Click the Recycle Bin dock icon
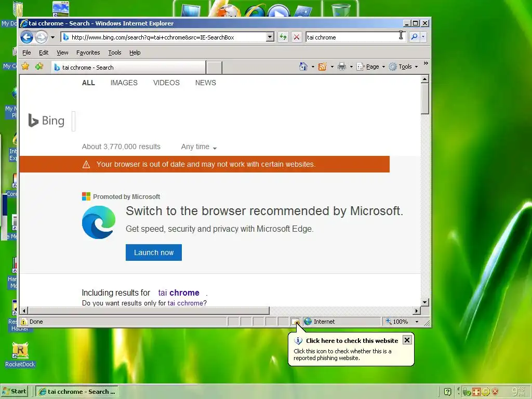Screen dimensions: 532x399 (340, 9)
